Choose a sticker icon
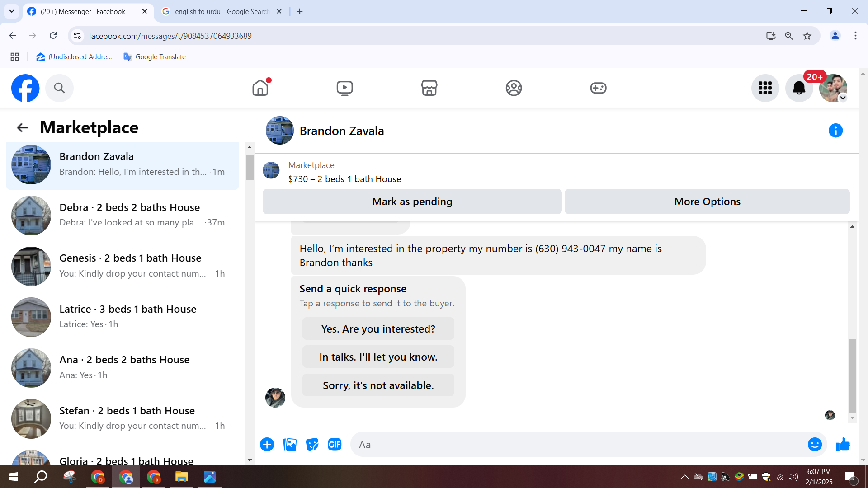Screen dimensions: 868x488 312,445
